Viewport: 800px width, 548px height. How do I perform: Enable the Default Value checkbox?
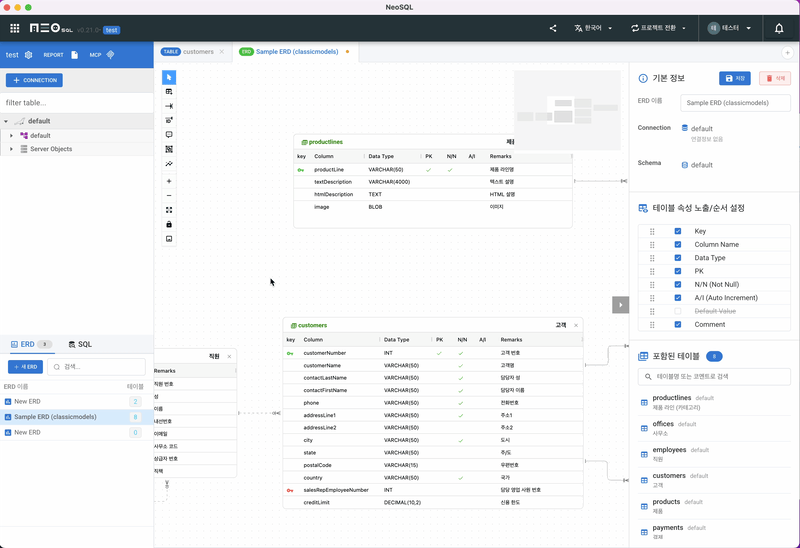click(x=677, y=311)
